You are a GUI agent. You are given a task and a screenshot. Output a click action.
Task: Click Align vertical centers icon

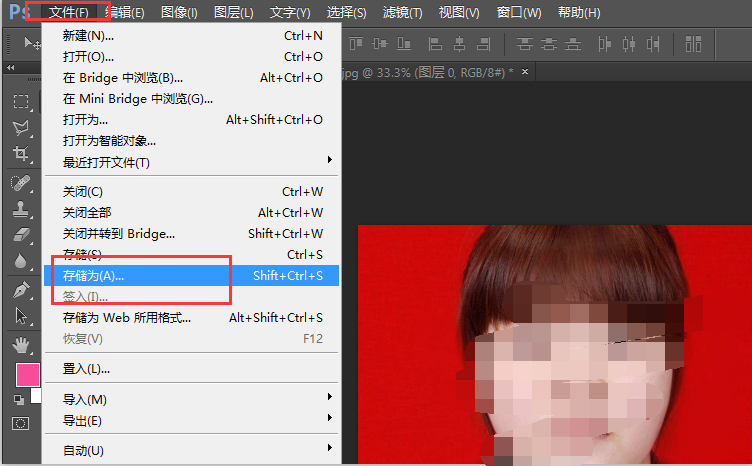pos(380,44)
